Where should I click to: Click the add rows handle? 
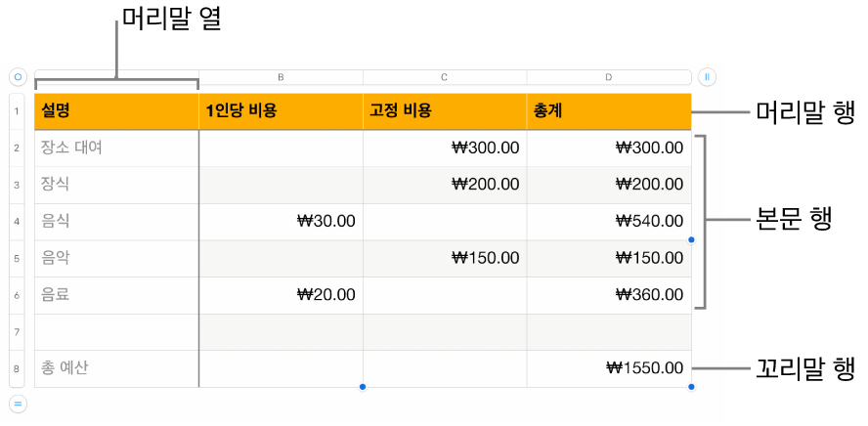point(18,403)
